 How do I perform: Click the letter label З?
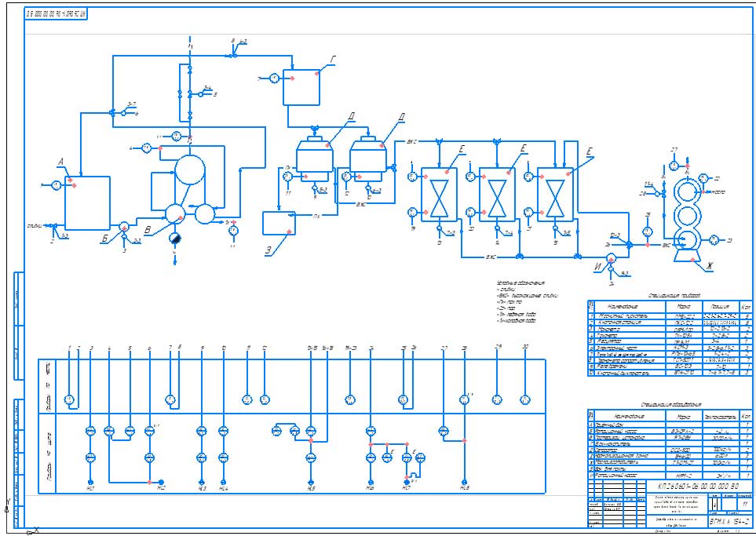coord(268,250)
